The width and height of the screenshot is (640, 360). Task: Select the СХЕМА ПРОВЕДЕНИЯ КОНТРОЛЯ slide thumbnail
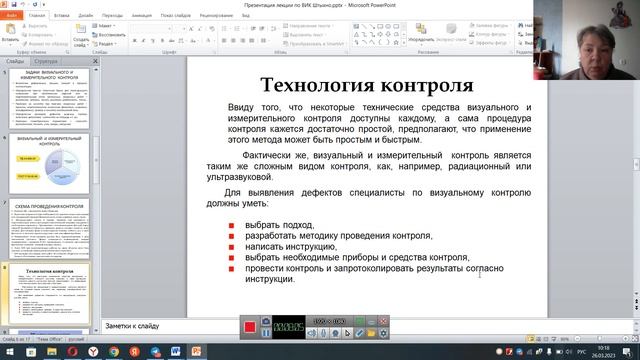pos(49,229)
